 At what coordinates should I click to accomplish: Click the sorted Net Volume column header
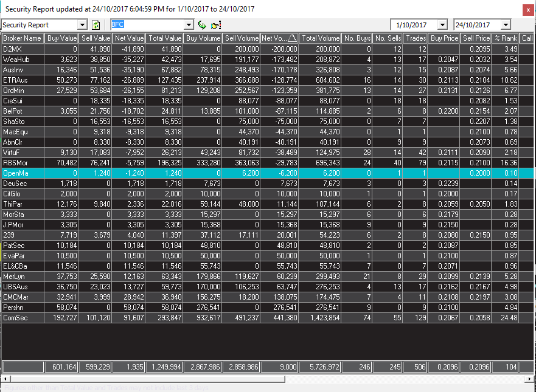pos(279,38)
